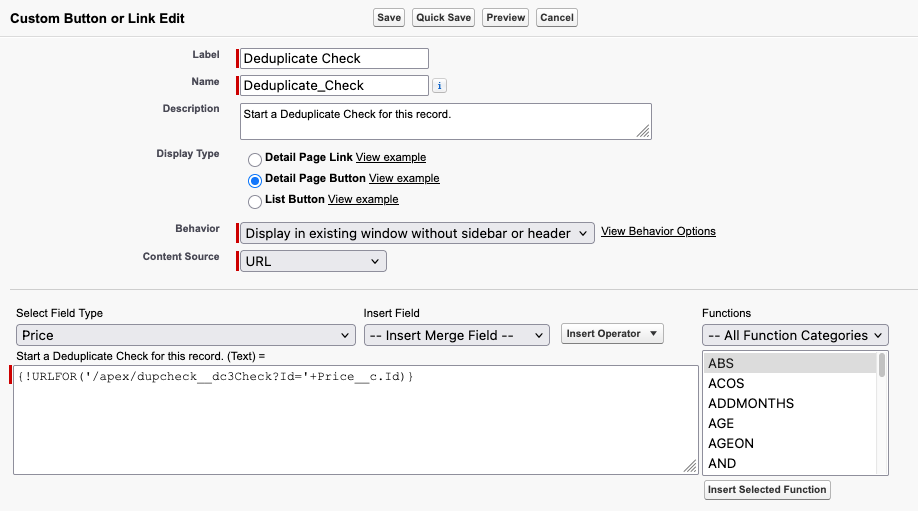Viewport: 918px width, 511px height.
Task: Open the All Function Categories dropdown
Action: (795, 335)
